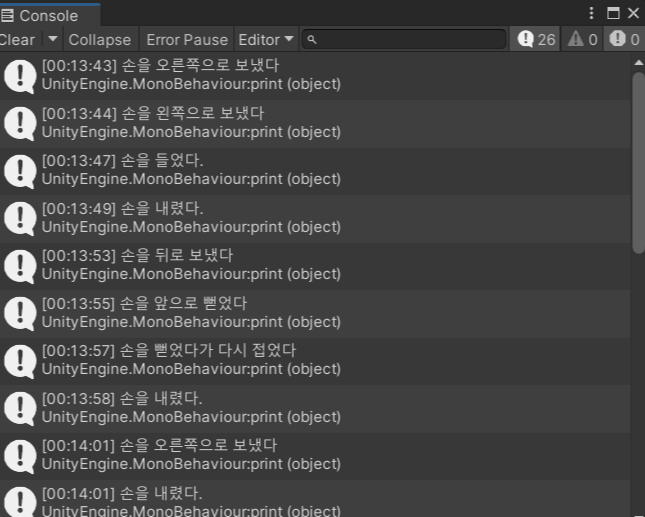
Task: Select the log entry at 00:13:44
Action: click(315, 123)
